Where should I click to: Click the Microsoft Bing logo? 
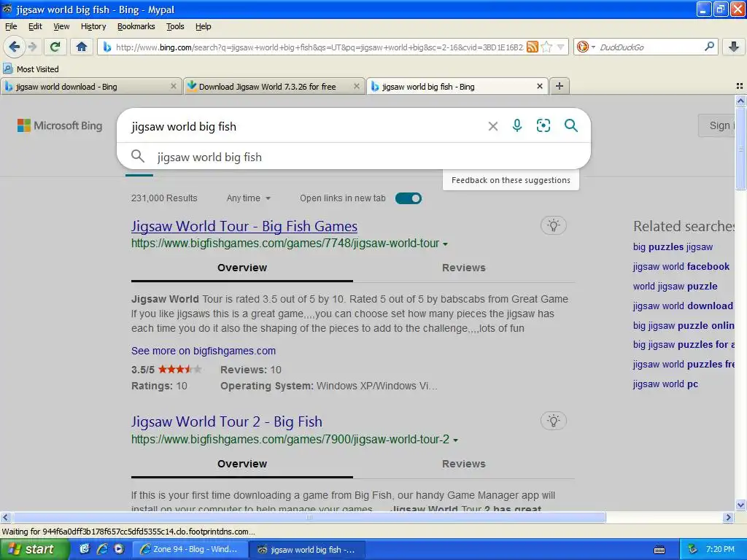60,125
